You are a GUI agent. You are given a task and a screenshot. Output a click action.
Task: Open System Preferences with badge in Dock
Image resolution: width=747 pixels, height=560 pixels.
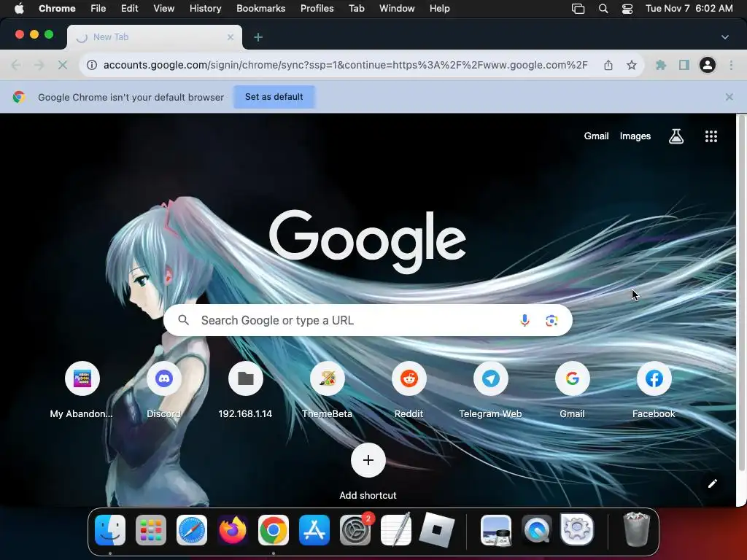355,530
